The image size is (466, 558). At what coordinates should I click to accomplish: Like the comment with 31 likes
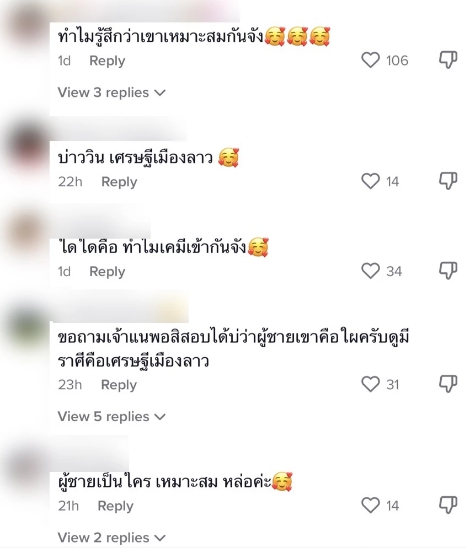[370, 384]
